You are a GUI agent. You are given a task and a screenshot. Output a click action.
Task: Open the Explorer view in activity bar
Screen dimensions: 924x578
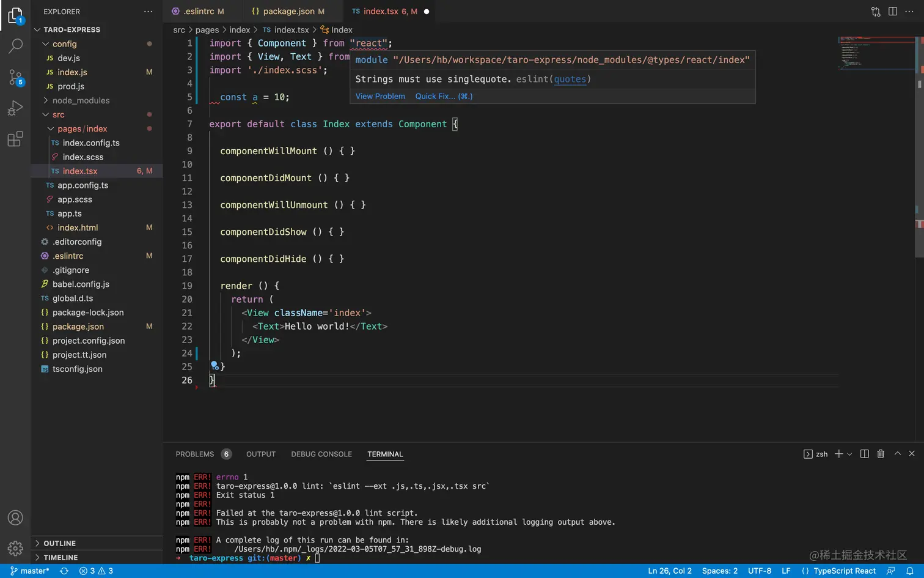15,15
